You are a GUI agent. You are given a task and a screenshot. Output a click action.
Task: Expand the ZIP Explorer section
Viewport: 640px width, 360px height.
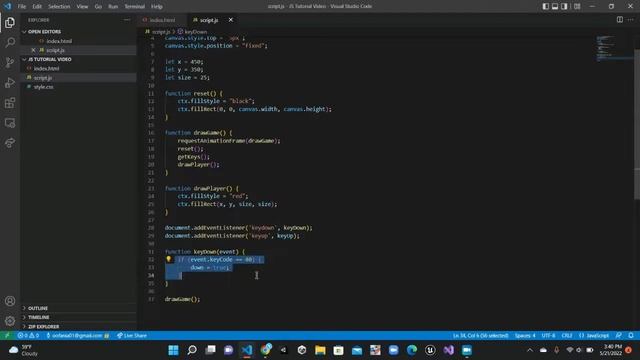click(x=78, y=327)
